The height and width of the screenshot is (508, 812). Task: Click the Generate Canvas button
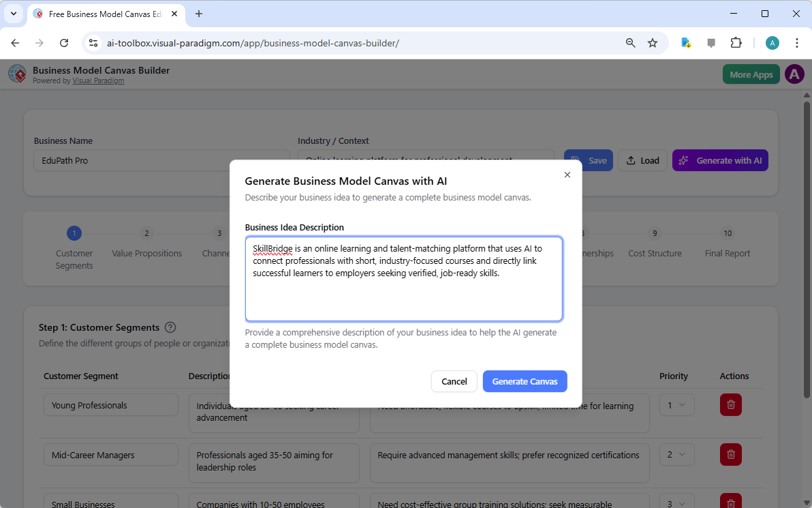[x=525, y=381]
